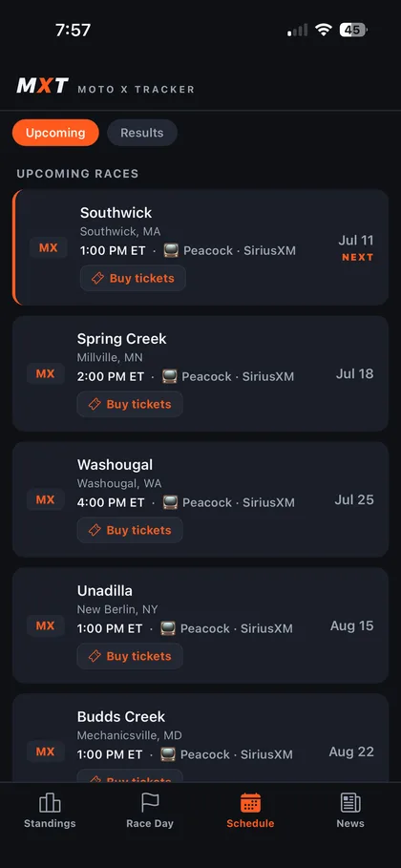
Task: Buy tickets for Southwick race
Action: click(133, 278)
